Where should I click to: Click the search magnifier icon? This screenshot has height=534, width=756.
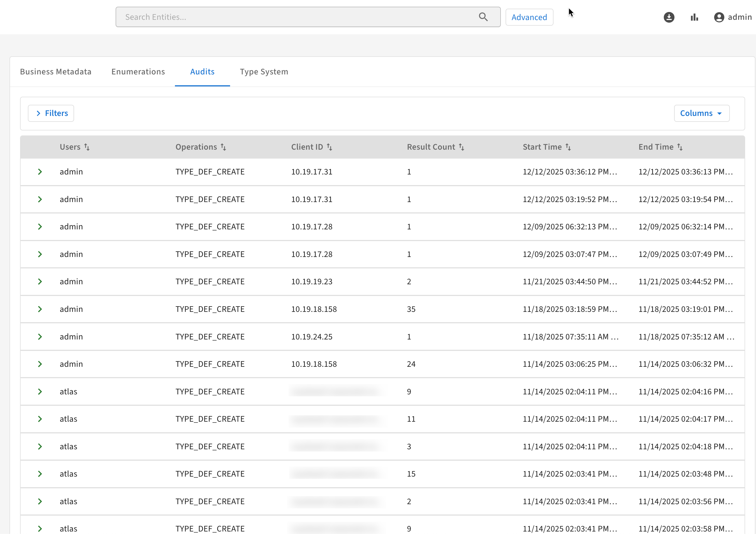click(483, 17)
